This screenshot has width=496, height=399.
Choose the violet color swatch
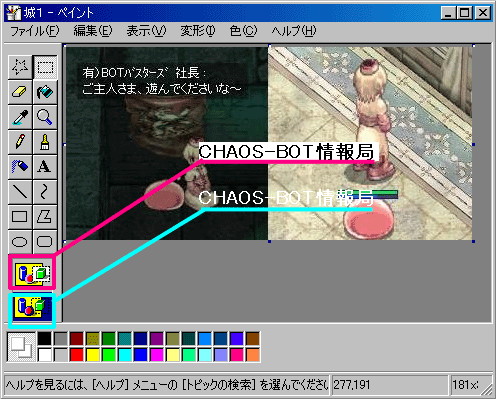237,339
